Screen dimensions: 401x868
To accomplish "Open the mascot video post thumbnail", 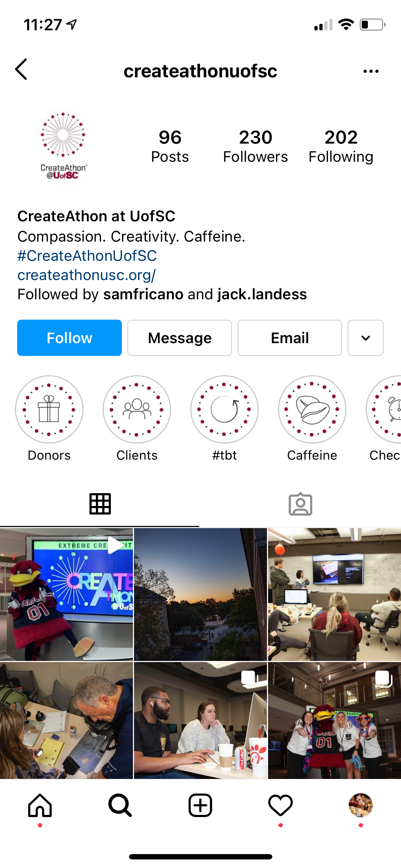I will pos(66,594).
